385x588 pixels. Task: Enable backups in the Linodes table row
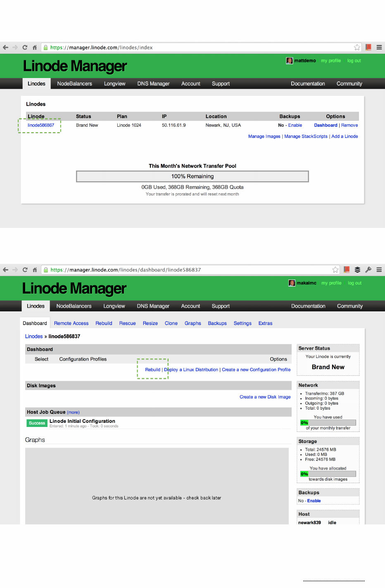tap(295, 126)
